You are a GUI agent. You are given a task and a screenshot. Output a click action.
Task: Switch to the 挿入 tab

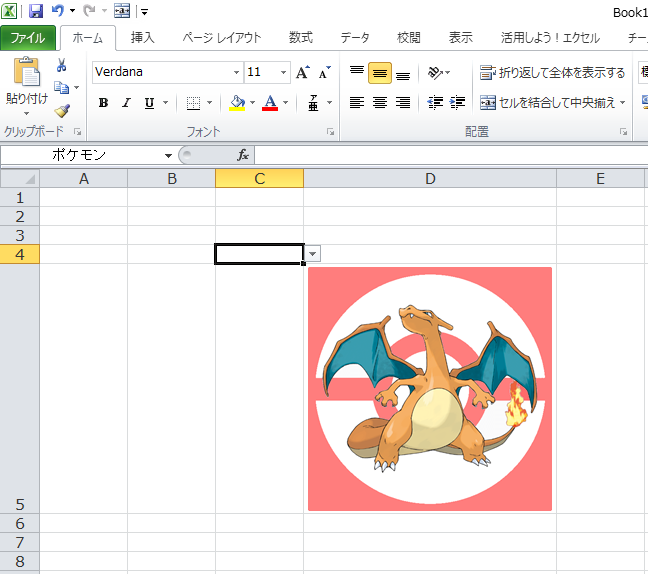pyautogui.click(x=142, y=38)
